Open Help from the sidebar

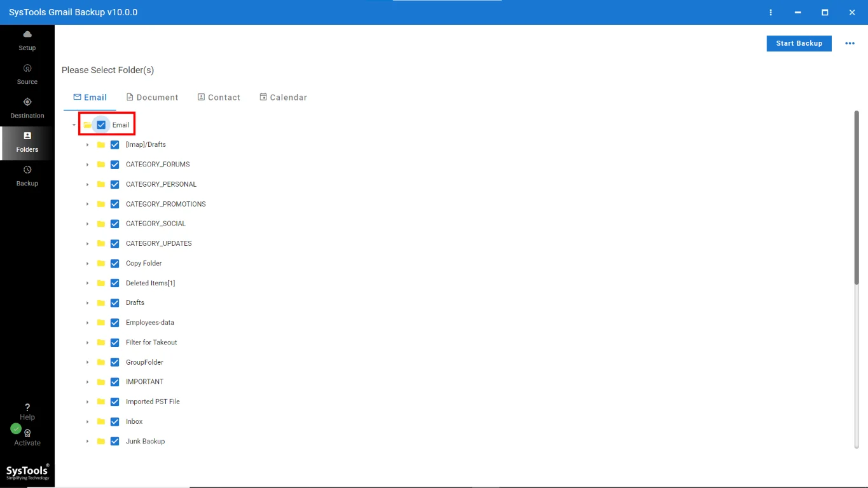27,412
